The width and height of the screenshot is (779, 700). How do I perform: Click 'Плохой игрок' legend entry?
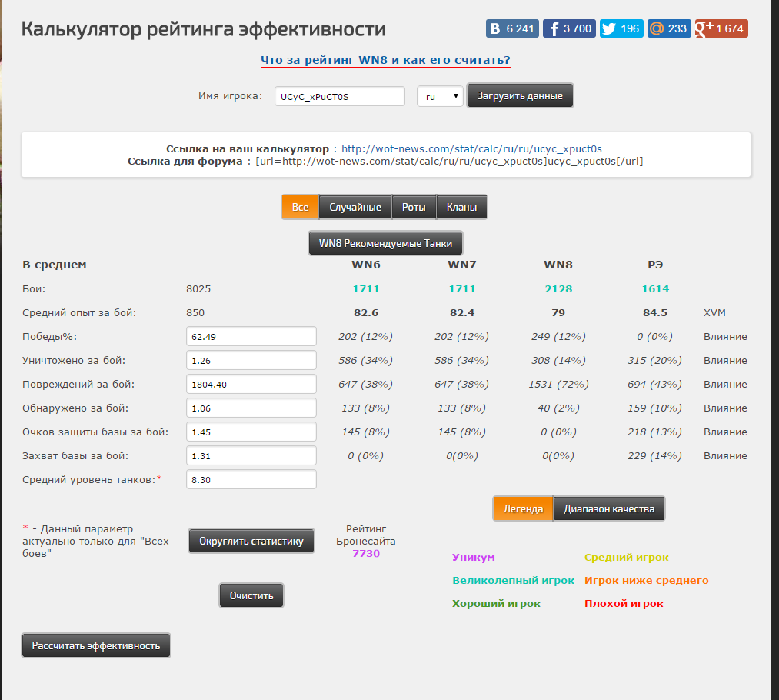coord(624,604)
